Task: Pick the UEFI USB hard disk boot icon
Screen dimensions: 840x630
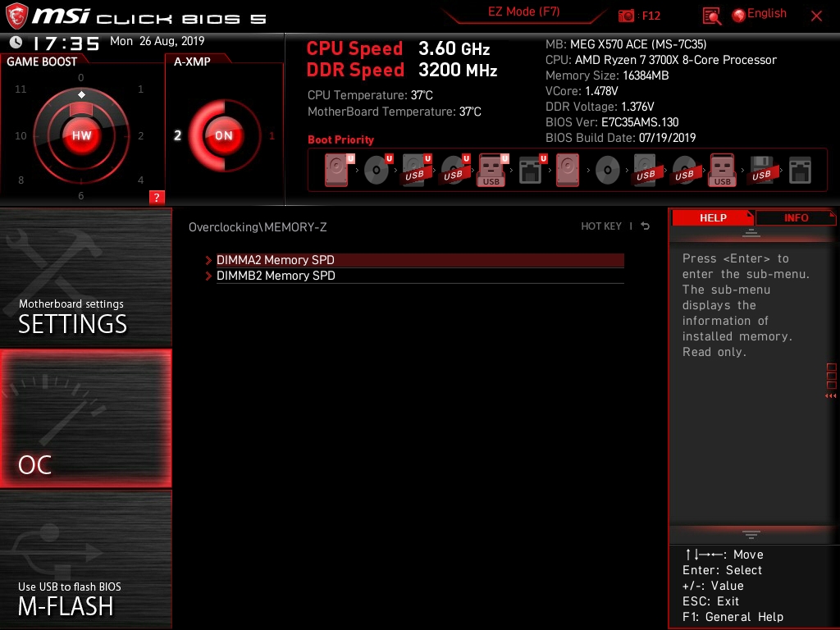Action: coord(416,170)
